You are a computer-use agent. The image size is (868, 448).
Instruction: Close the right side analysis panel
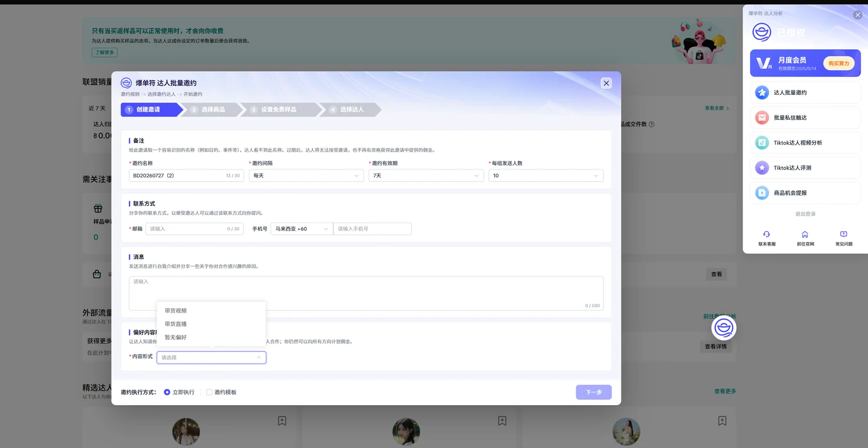click(858, 15)
